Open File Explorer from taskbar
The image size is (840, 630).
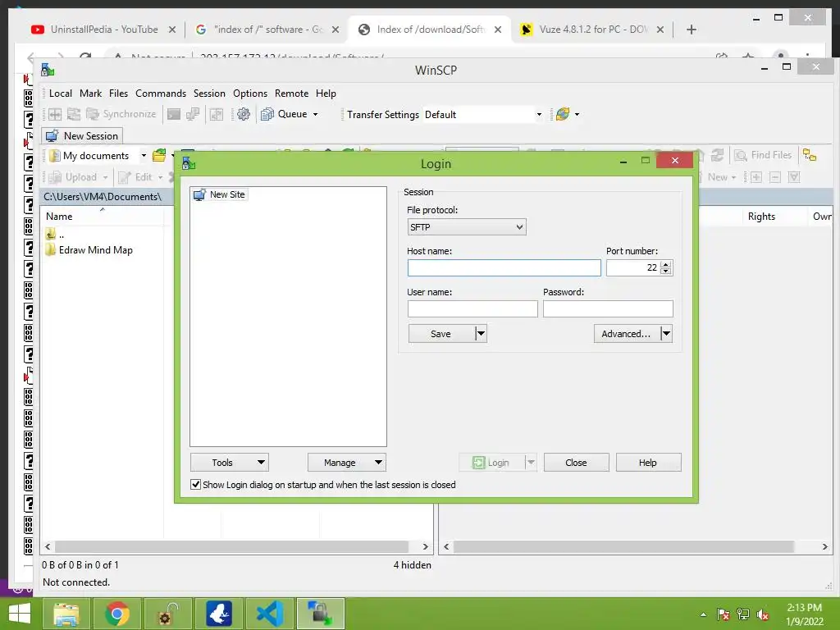(66, 614)
